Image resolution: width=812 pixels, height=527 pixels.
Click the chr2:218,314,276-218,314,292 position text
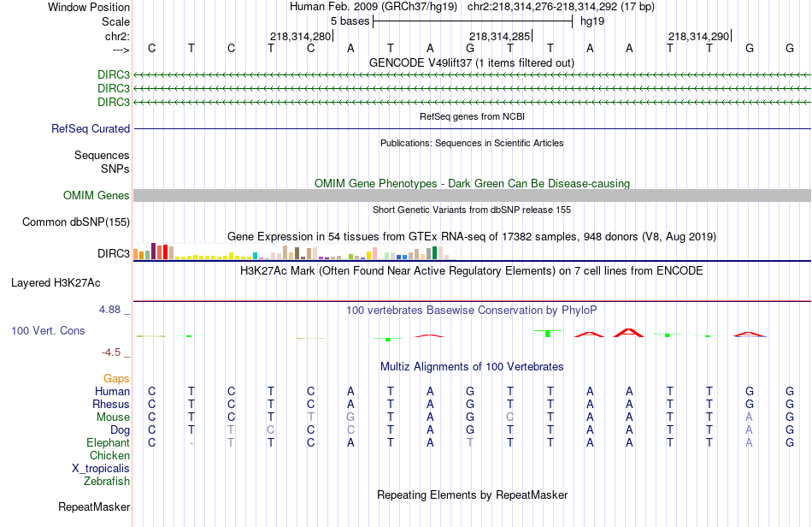point(561,7)
